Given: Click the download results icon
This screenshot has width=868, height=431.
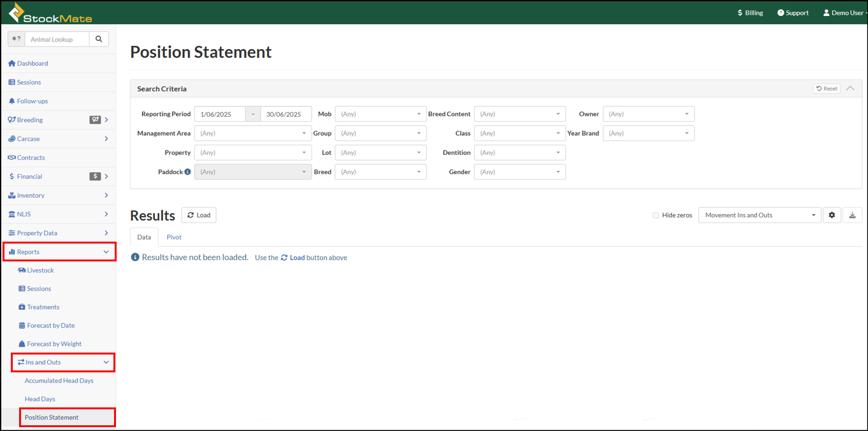Looking at the screenshot, I should point(853,215).
